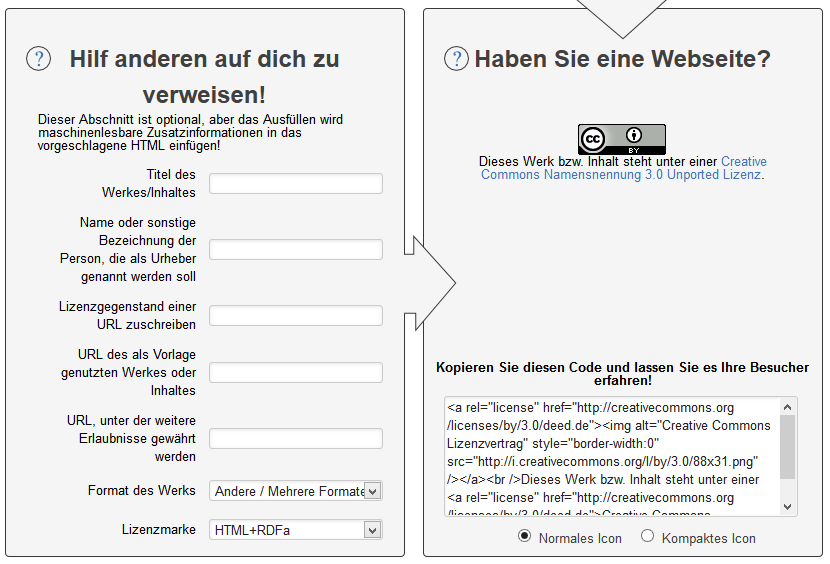
Task: Click inside the HTML code text area
Action: [x=610, y=457]
